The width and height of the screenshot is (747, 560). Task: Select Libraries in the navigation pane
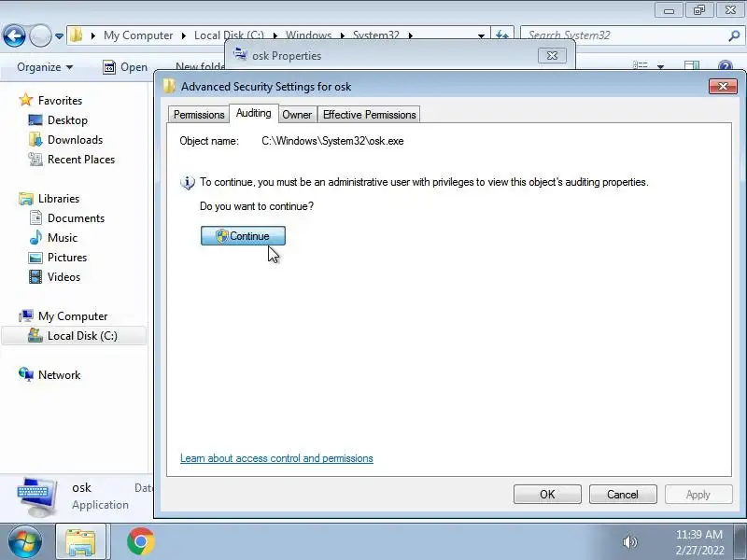click(x=59, y=198)
